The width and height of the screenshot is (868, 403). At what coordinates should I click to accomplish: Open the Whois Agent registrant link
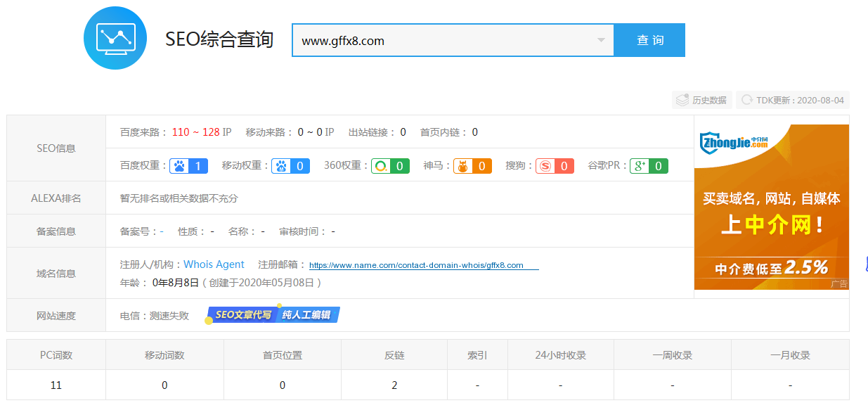[x=214, y=264]
